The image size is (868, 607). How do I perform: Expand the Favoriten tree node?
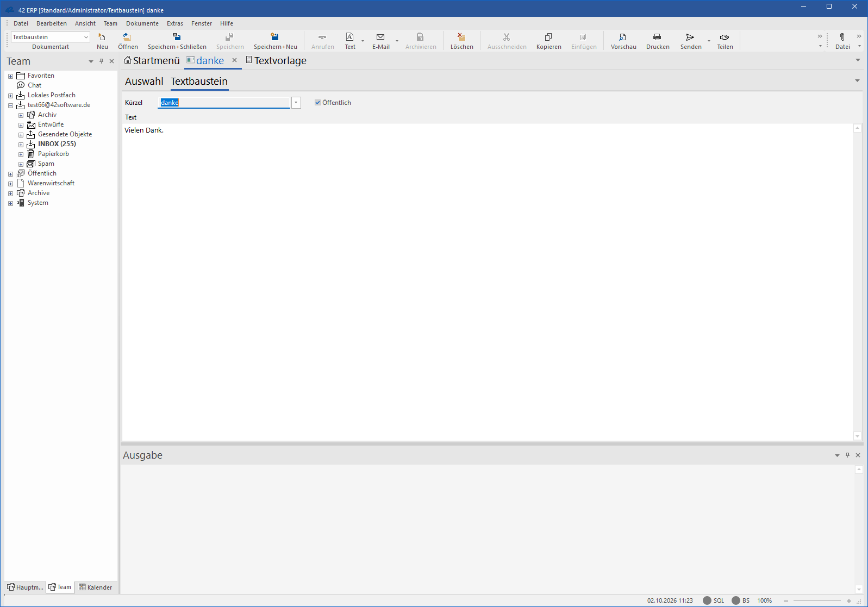(x=10, y=76)
